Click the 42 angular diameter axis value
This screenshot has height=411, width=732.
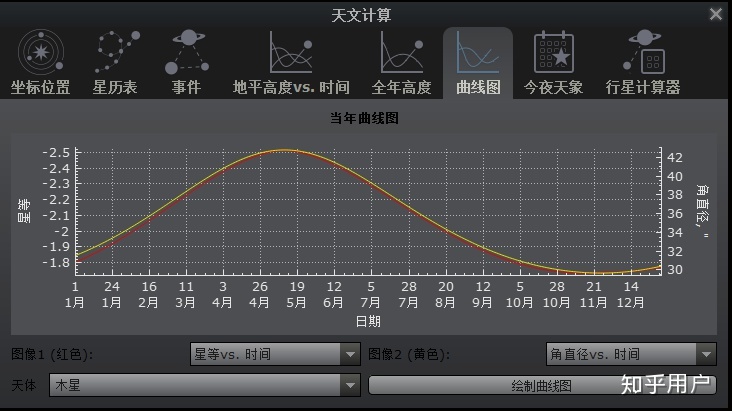pos(675,157)
